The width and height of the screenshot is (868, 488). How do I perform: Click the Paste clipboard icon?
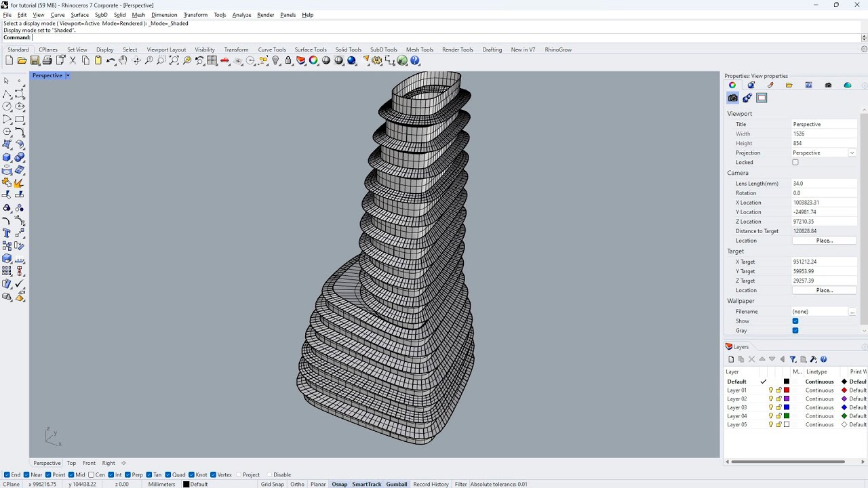[98, 60]
